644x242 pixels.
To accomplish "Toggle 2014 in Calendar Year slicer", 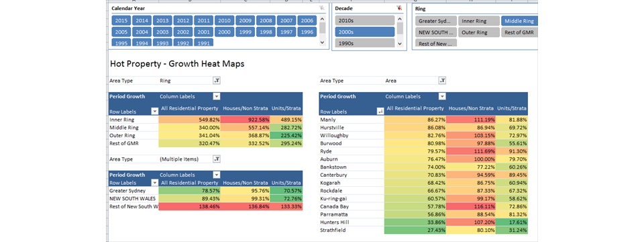I will [x=142, y=21].
